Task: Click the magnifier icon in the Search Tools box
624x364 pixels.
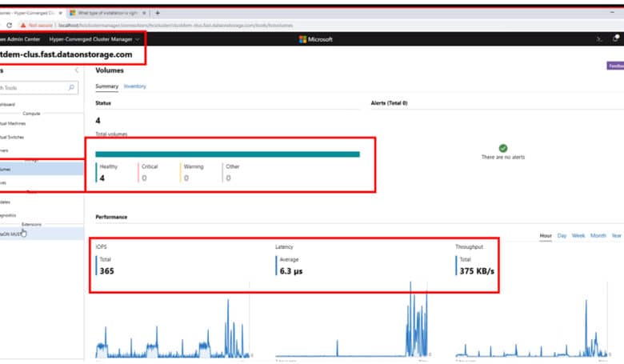Action: [72, 87]
